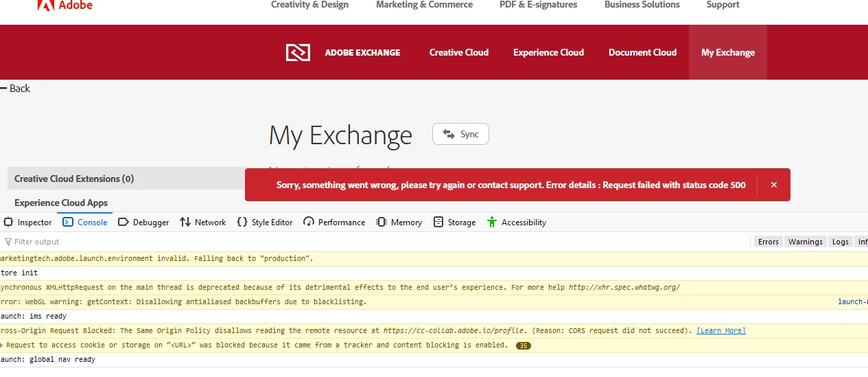868x377 pixels.
Task: Open Business Solutions menu
Action: coord(642,5)
